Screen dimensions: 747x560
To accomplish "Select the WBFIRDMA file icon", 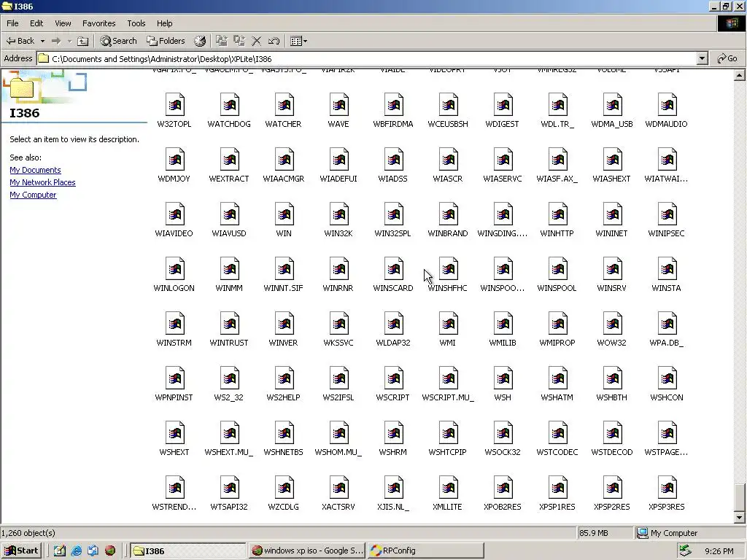I will pos(393,104).
